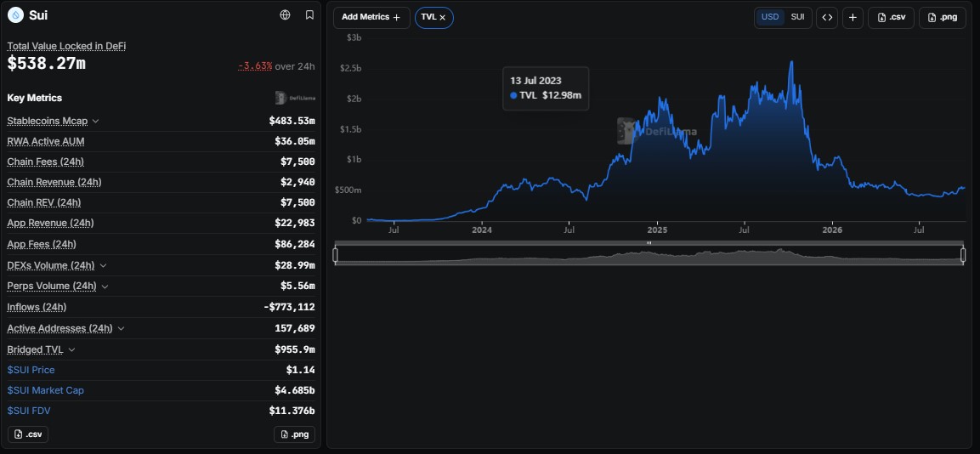
Task: Download key metrics .png image
Action: pos(294,434)
